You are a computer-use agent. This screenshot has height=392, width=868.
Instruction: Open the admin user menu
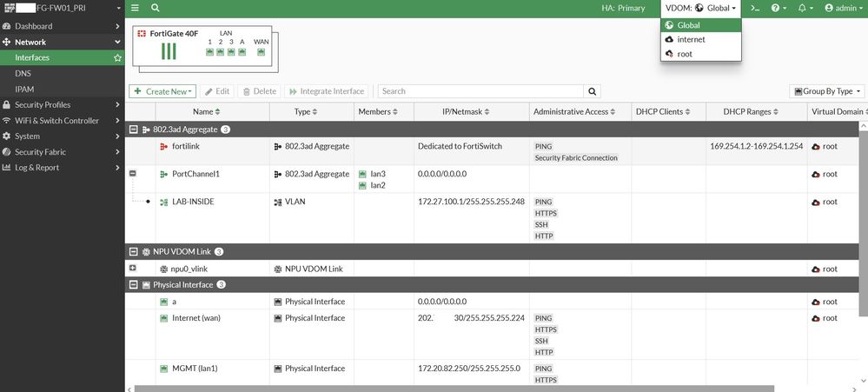click(x=839, y=8)
